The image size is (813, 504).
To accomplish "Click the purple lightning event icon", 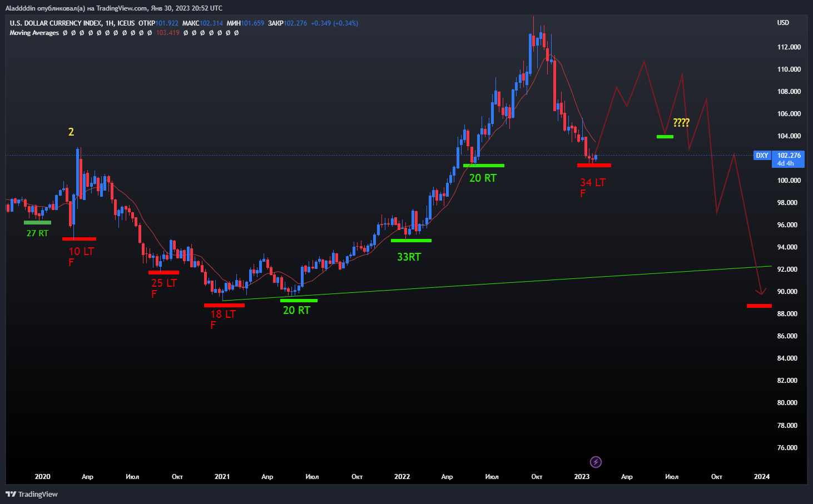I will [596, 462].
